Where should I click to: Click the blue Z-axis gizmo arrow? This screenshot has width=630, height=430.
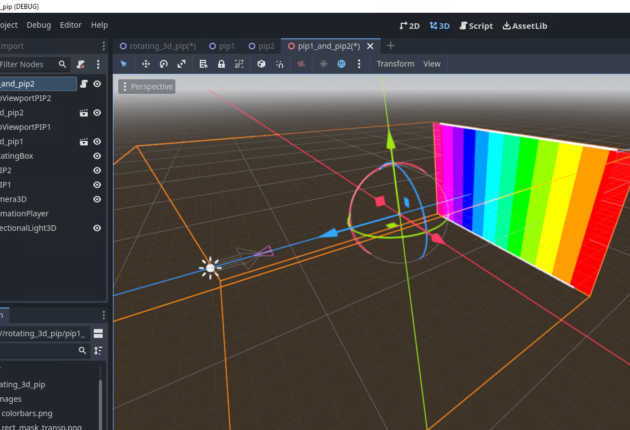point(329,233)
